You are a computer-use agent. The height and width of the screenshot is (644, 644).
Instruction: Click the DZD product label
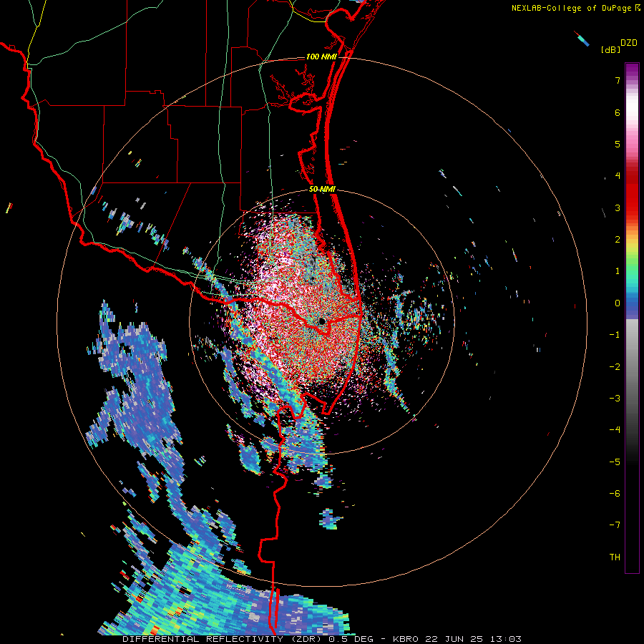pos(629,43)
